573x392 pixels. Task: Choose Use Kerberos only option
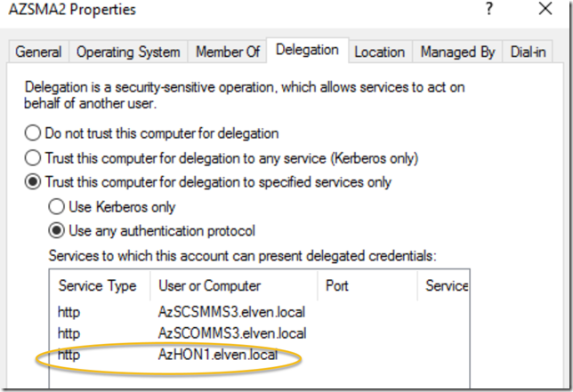pyautogui.click(x=56, y=207)
